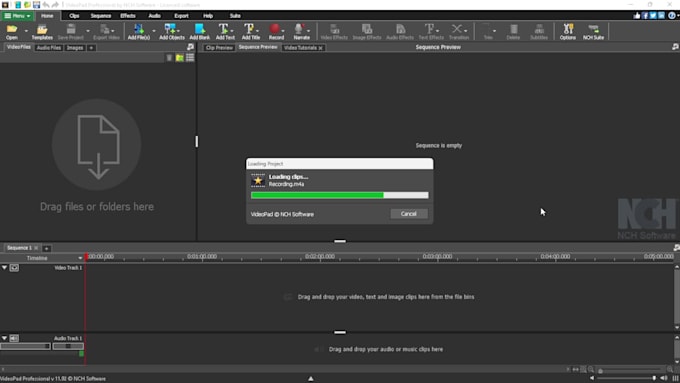This screenshot has height=383, width=680.
Task: Expand the Open button dropdown arrow
Action: tap(26, 31)
